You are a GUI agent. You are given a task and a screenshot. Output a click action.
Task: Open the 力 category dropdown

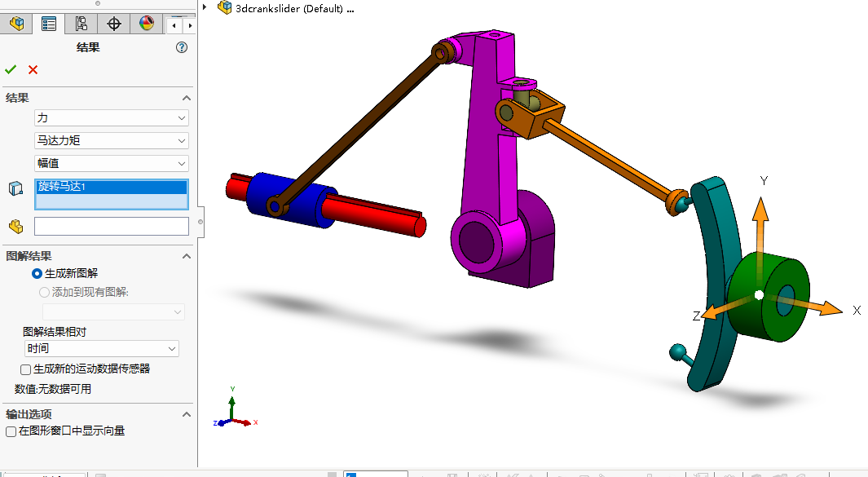[111, 118]
